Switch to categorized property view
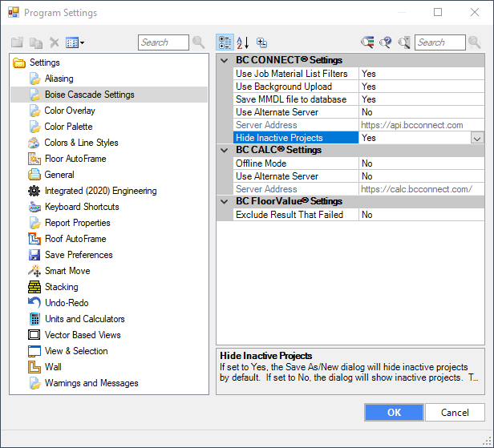This screenshot has height=448, width=494. pyautogui.click(x=225, y=42)
